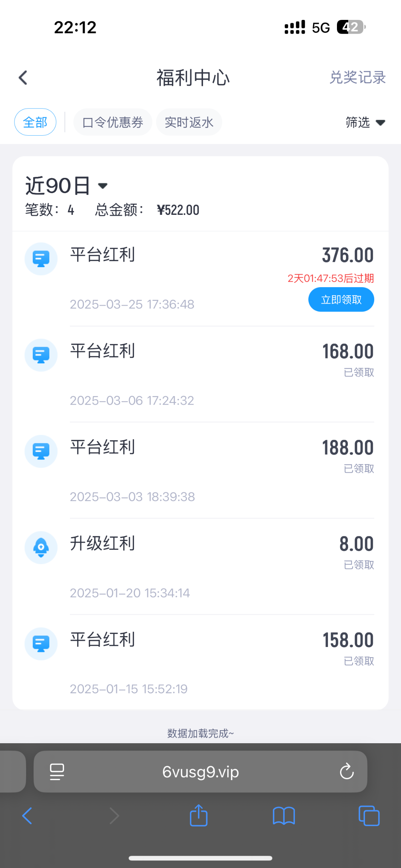Open Safari bookmarks
The height and width of the screenshot is (868, 401).
point(284,816)
